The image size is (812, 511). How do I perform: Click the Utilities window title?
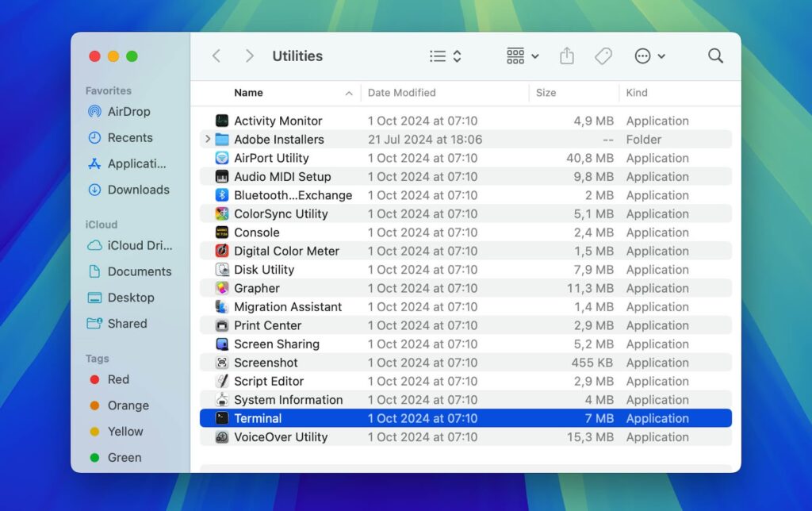pos(297,56)
